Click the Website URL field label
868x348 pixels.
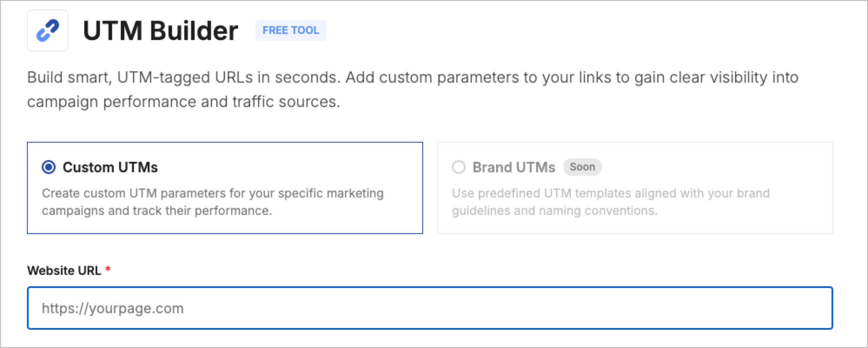point(64,271)
